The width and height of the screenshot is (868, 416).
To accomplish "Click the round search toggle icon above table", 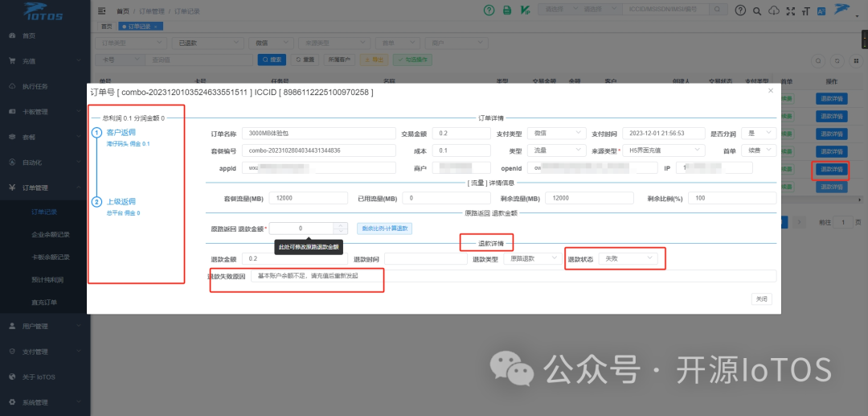I will [819, 61].
